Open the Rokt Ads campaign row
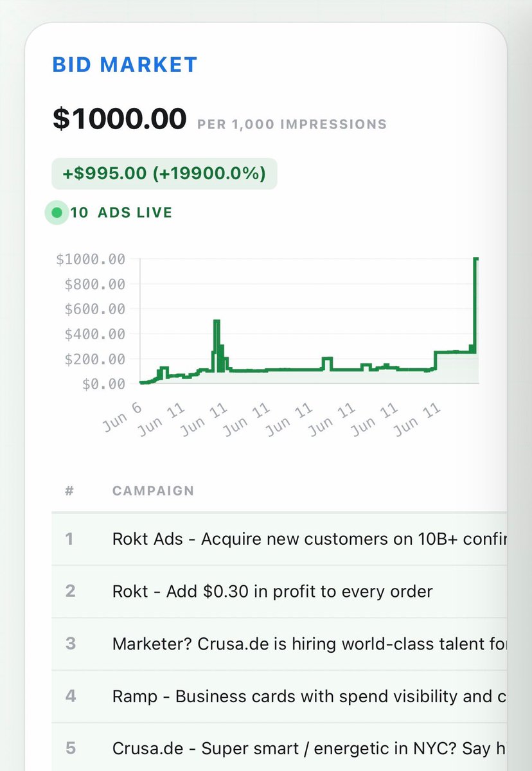Image resolution: width=532 pixels, height=771 pixels. [x=279, y=539]
